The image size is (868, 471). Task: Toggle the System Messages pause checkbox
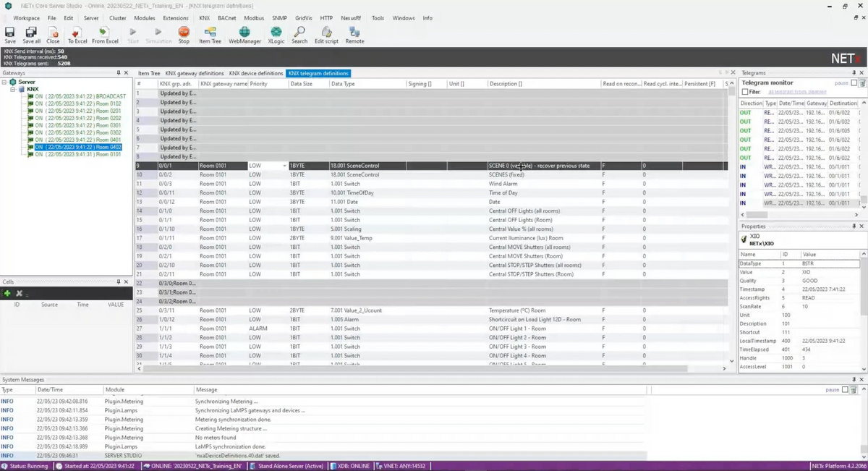pos(845,389)
